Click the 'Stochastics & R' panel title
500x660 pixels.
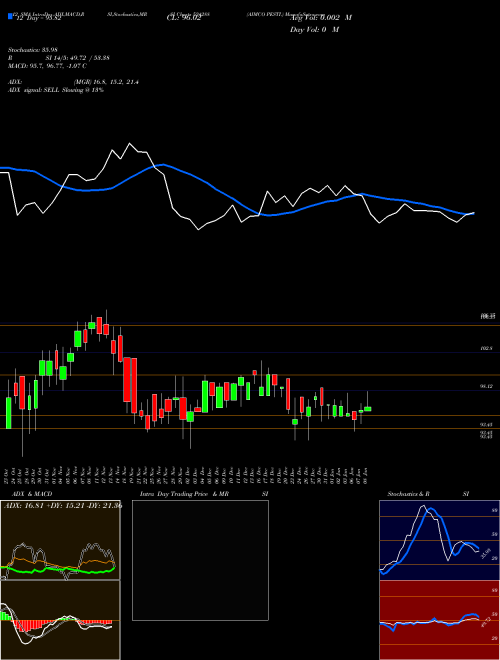point(409,494)
